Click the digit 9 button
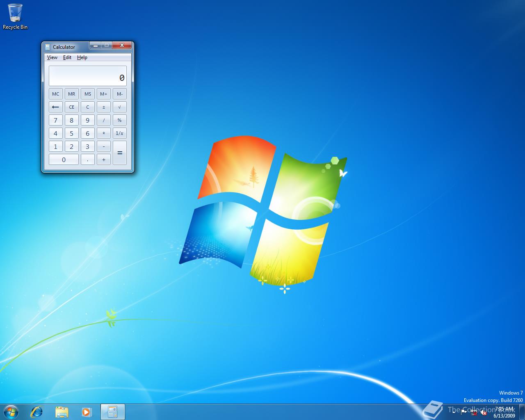 [87, 120]
